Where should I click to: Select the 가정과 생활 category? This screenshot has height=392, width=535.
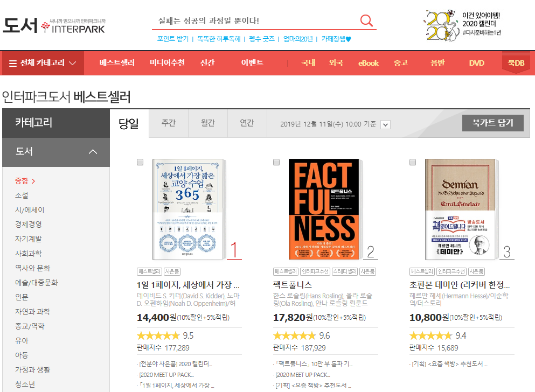32,370
